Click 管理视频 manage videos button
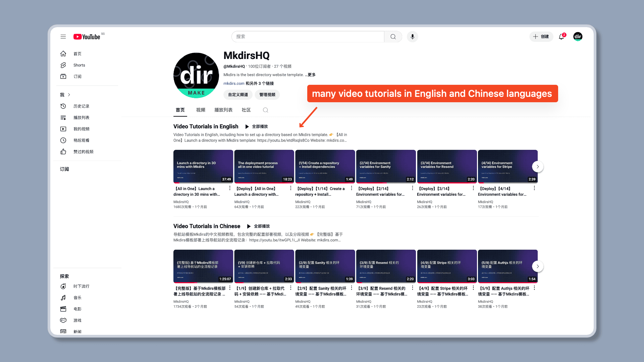644x362 pixels. click(267, 95)
